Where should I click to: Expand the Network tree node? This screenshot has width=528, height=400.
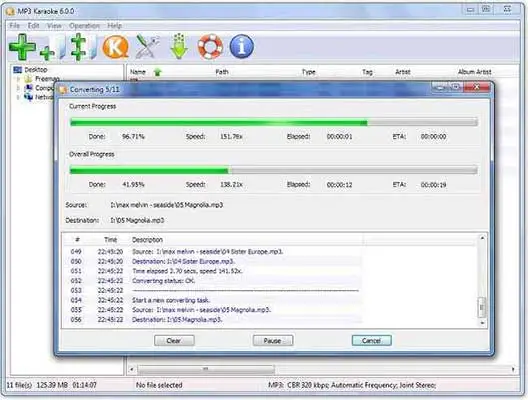(19, 97)
